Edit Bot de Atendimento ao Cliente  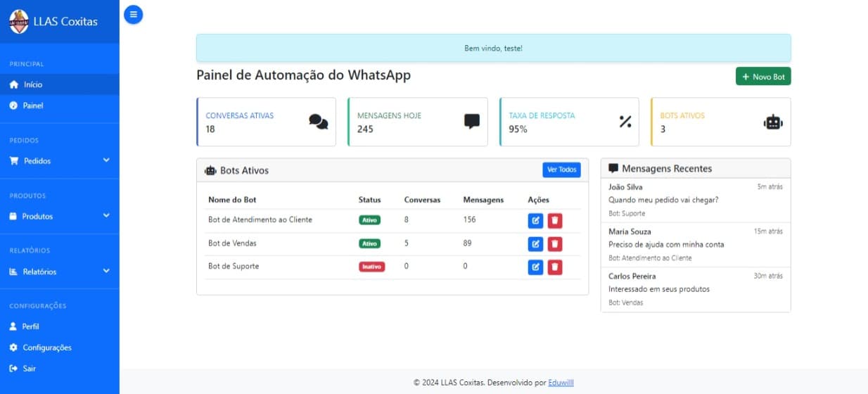(535, 221)
